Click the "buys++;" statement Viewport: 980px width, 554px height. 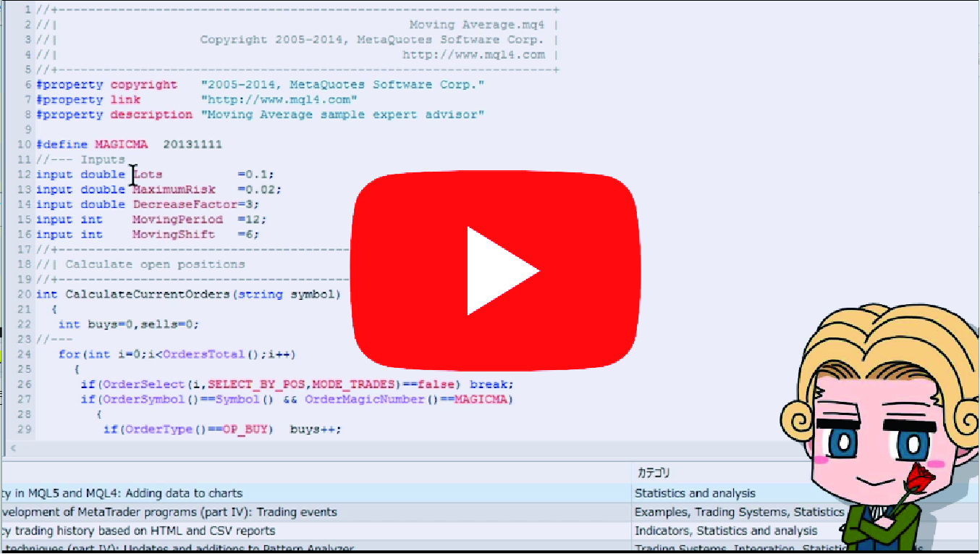(x=316, y=429)
